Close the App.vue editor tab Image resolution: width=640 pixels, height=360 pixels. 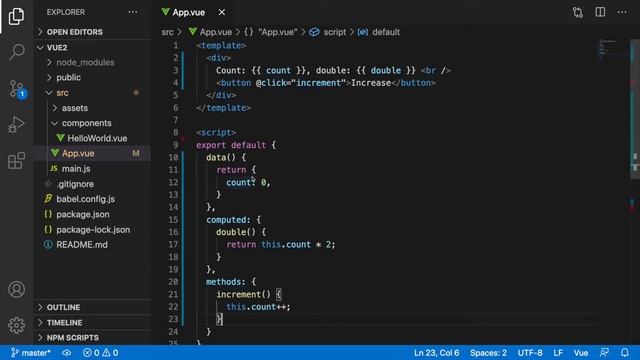(x=222, y=12)
